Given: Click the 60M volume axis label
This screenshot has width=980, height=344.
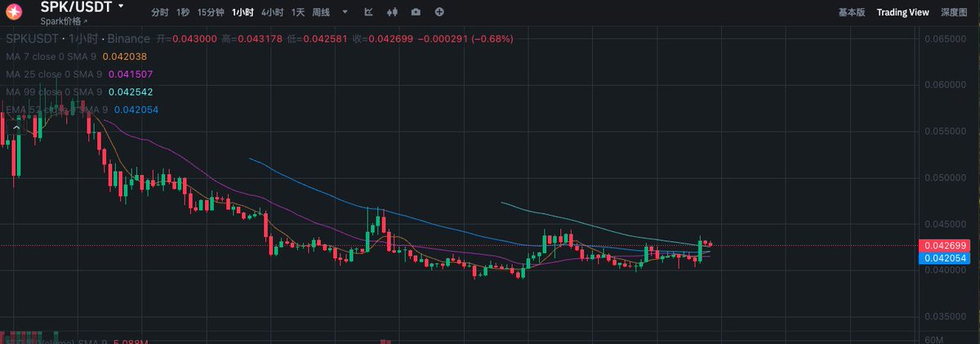Looking at the screenshot, I should [x=935, y=340].
